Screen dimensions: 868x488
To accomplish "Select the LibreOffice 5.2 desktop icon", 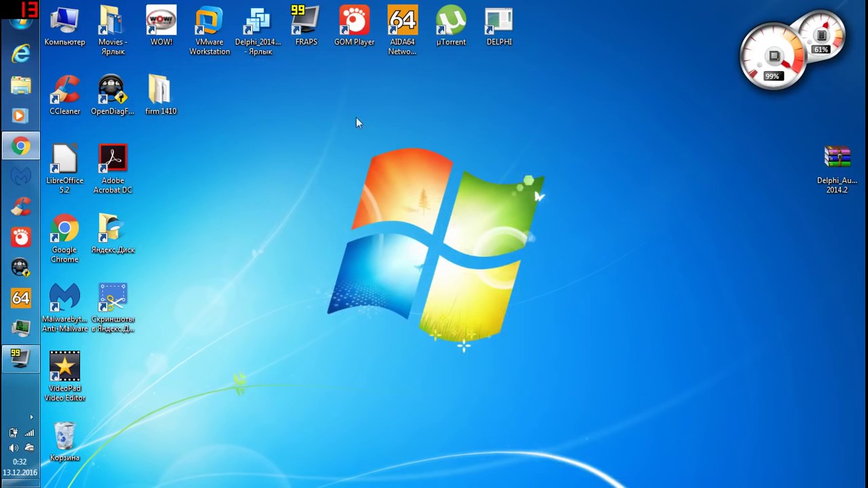I will click(x=64, y=169).
